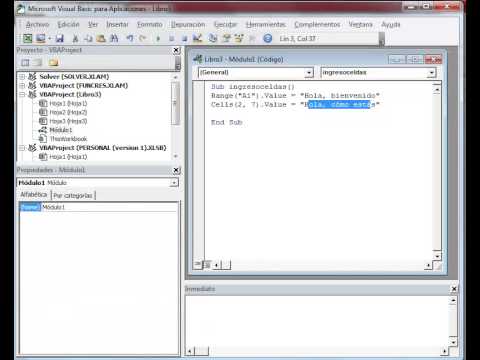Image resolution: width=480 pixels, height=360 pixels.
Task: Open the Formato menu
Action: (150, 24)
